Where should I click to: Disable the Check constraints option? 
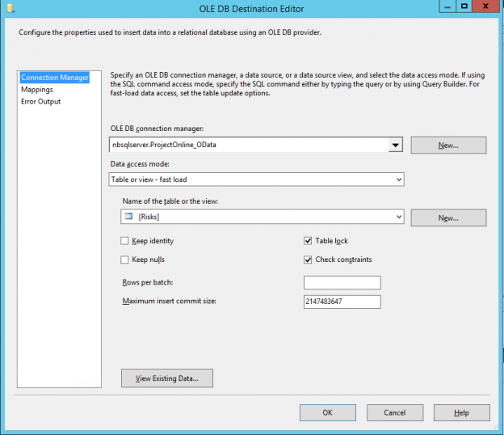(x=308, y=260)
